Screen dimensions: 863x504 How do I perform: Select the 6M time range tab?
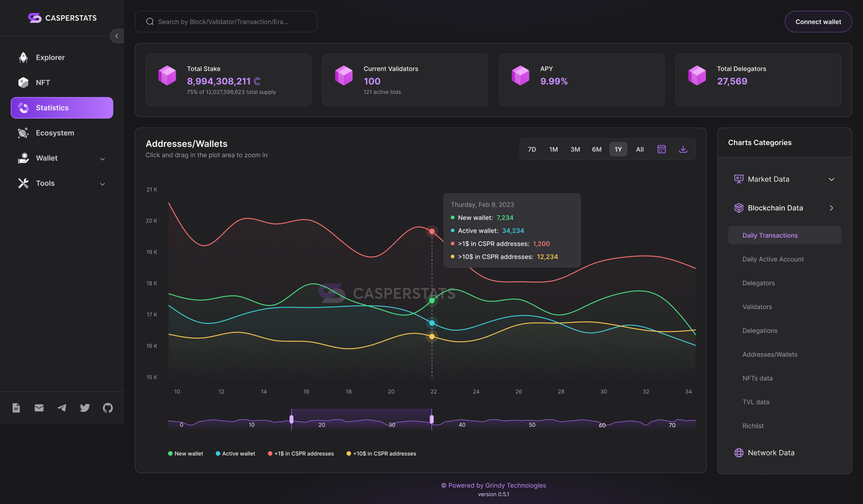pyautogui.click(x=596, y=149)
